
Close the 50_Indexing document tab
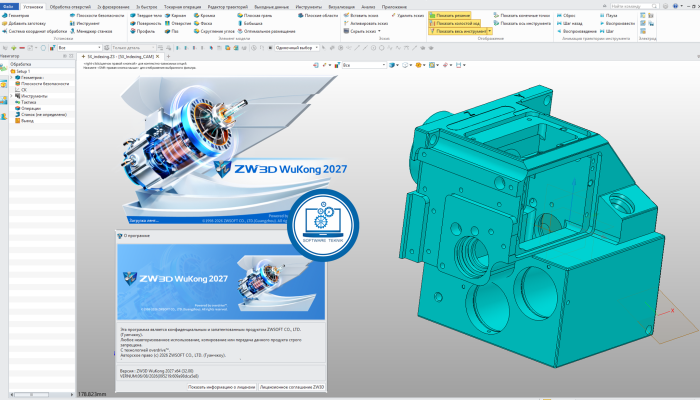[x=157, y=57]
